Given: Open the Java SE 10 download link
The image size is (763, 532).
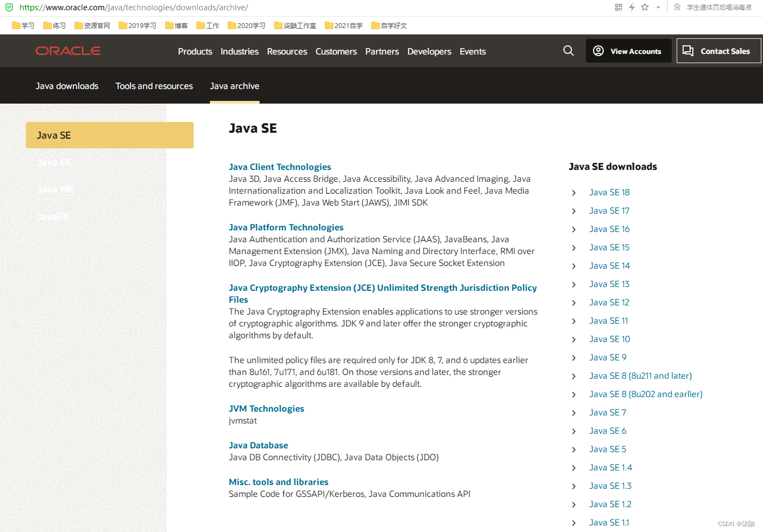Looking at the screenshot, I should tap(610, 339).
